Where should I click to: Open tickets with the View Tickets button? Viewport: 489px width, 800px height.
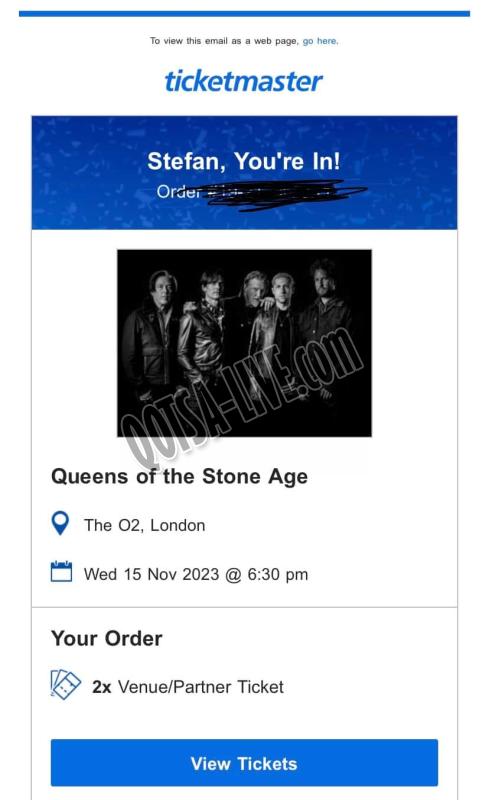(244, 763)
